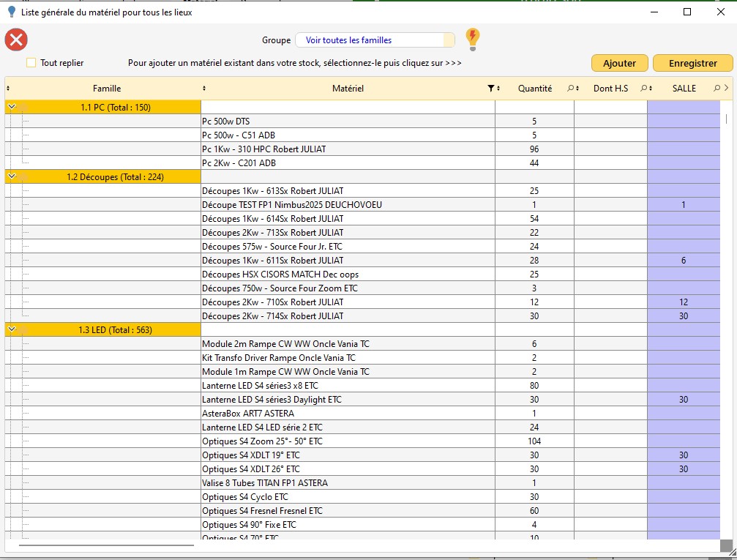Click the search magnifier in SALLE column header
The height and width of the screenshot is (560, 737).
tap(717, 89)
